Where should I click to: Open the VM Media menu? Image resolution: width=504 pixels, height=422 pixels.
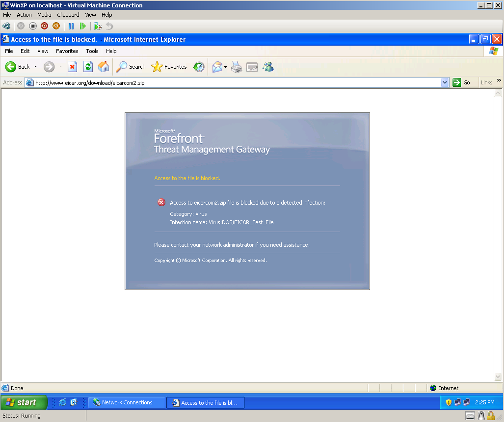tap(44, 15)
